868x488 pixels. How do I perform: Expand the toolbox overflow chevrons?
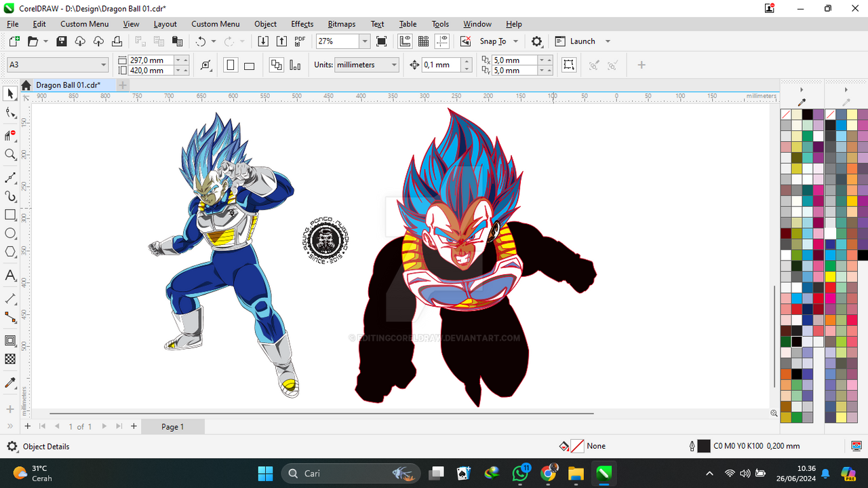tap(10, 426)
